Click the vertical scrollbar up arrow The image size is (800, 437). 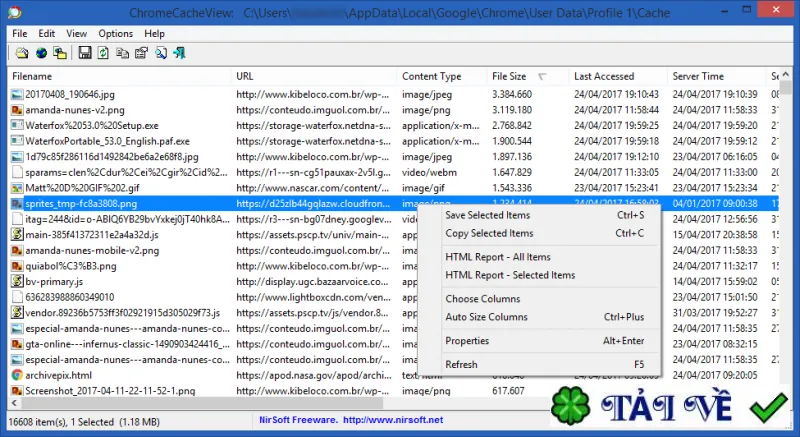786,75
